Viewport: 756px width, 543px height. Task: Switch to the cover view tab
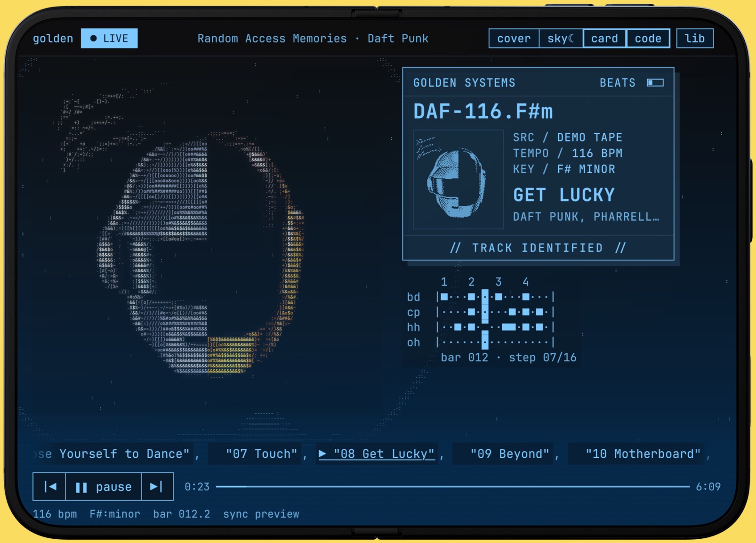point(514,39)
